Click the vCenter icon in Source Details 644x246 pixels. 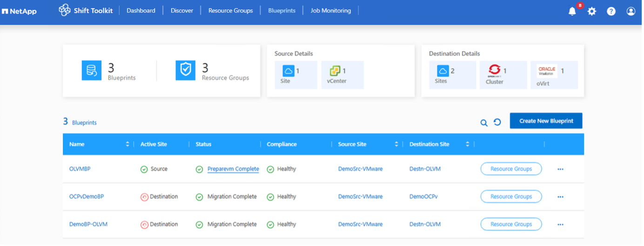[x=335, y=71]
